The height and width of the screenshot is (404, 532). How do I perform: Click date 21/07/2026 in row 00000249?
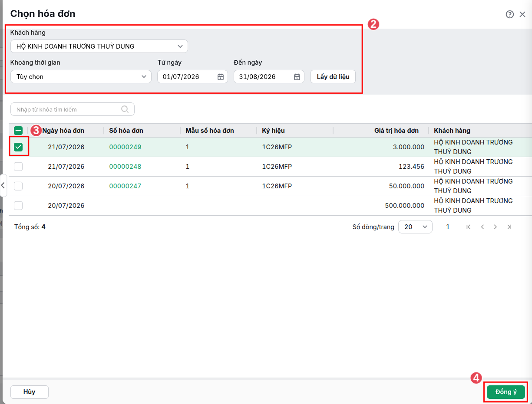click(66, 147)
